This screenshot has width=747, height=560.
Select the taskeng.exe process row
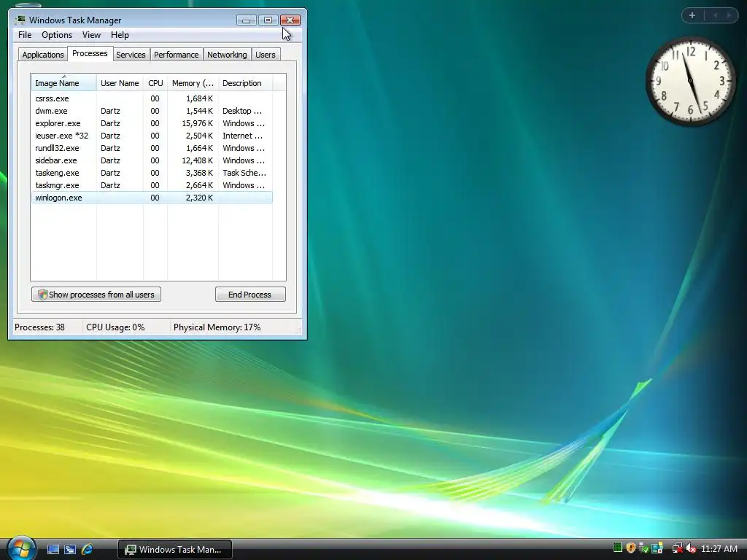[x=152, y=173]
